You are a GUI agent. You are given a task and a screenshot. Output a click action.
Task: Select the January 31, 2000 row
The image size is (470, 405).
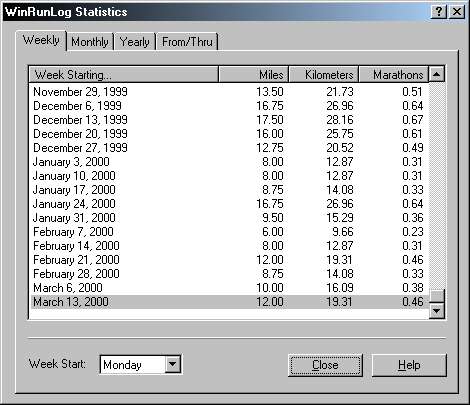click(x=229, y=218)
